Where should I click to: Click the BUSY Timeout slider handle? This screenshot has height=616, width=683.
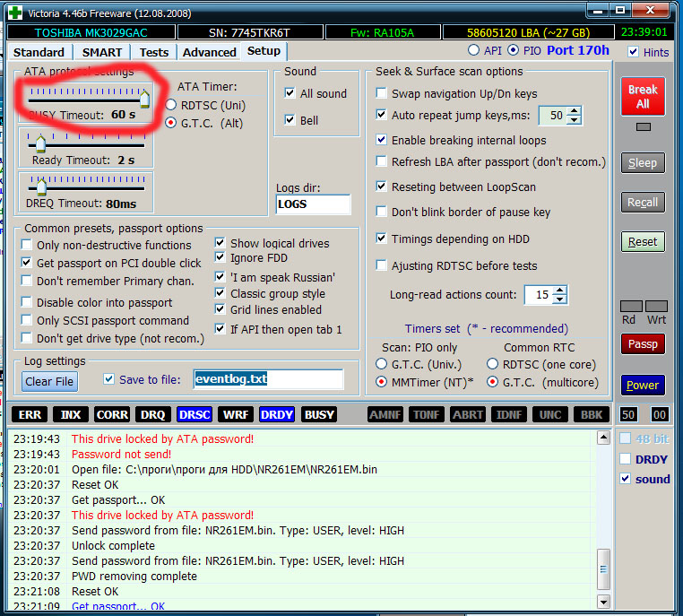pyautogui.click(x=144, y=98)
